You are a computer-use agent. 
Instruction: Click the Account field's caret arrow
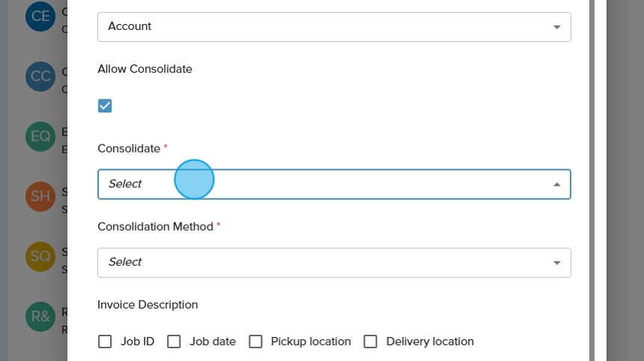point(556,27)
